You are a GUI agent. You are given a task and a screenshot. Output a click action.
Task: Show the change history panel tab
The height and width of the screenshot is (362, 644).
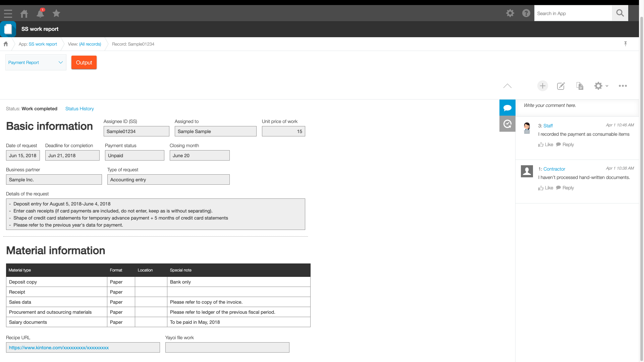click(x=507, y=124)
